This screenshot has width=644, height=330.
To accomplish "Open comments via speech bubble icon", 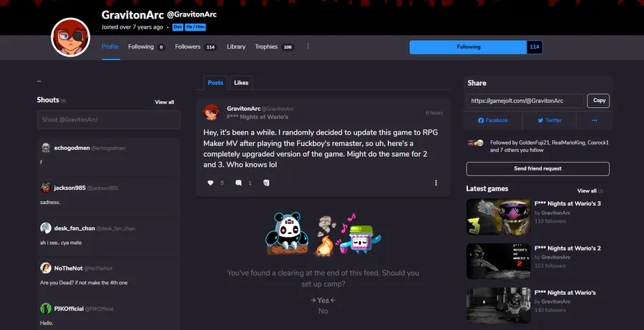I will point(238,183).
